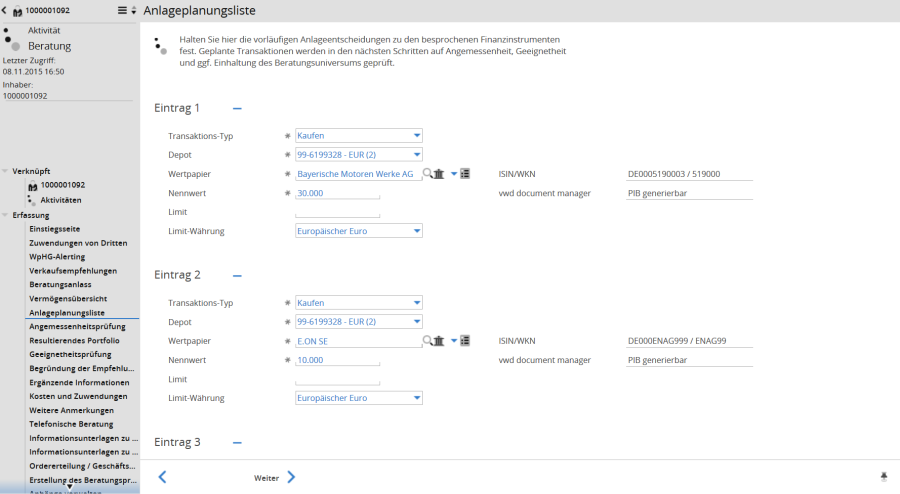Collapse the Eintrag 1 section
Screen dimensions: 900x494
pyautogui.click(x=237, y=108)
